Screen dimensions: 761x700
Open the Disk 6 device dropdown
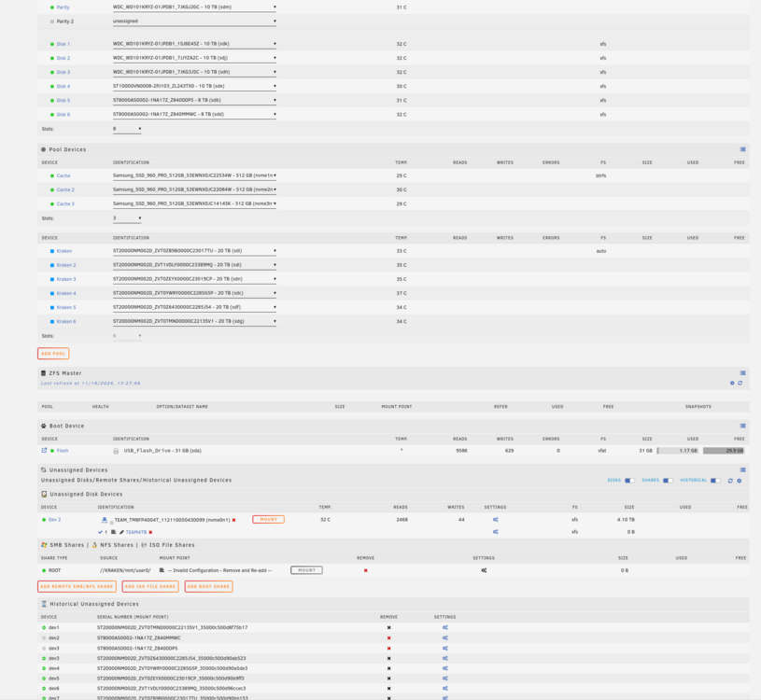click(194, 115)
